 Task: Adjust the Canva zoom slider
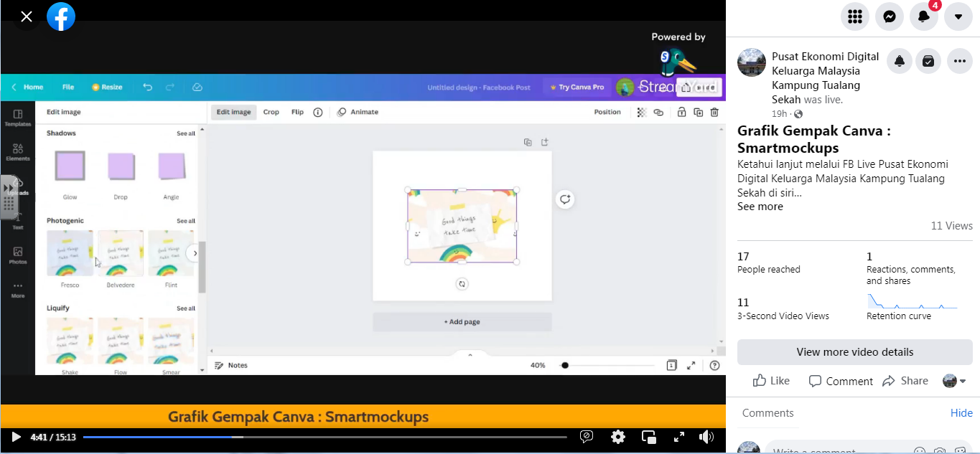[x=607, y=365]
